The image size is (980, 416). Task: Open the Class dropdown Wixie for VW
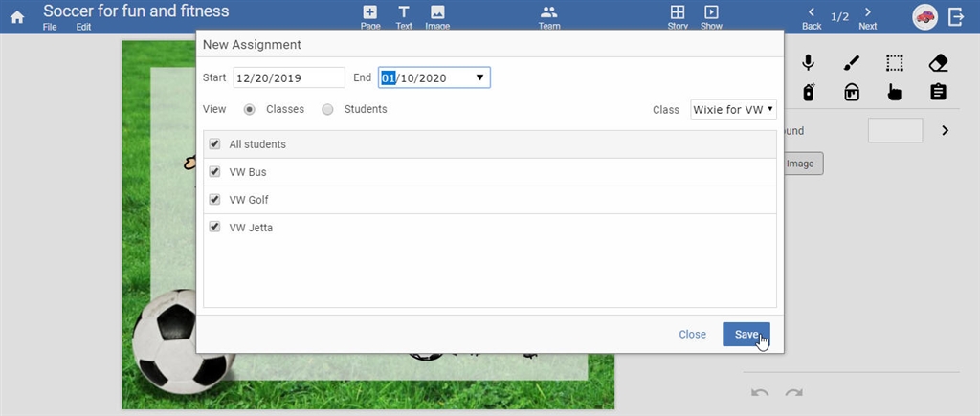734,109
